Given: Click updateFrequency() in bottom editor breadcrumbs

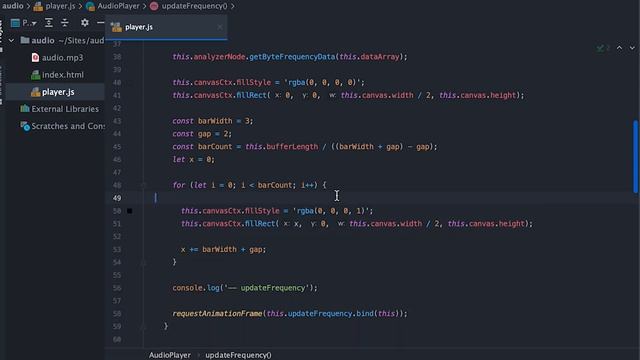Looking at the screenshot, I should [x=238, y=355].
